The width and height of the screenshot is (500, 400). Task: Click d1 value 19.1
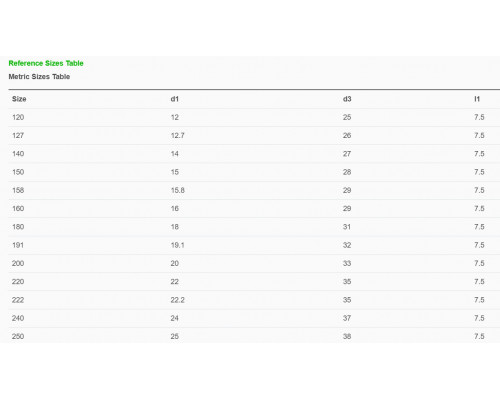[178, 245]
